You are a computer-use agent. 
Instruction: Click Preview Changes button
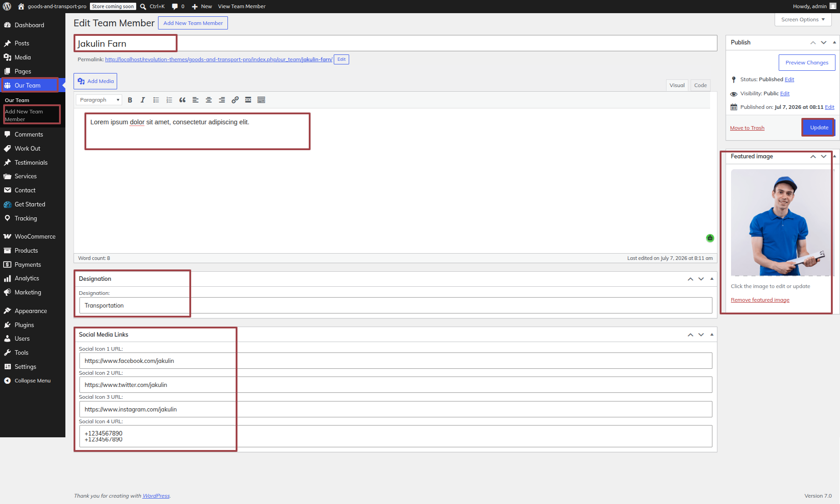pos(807,63)
